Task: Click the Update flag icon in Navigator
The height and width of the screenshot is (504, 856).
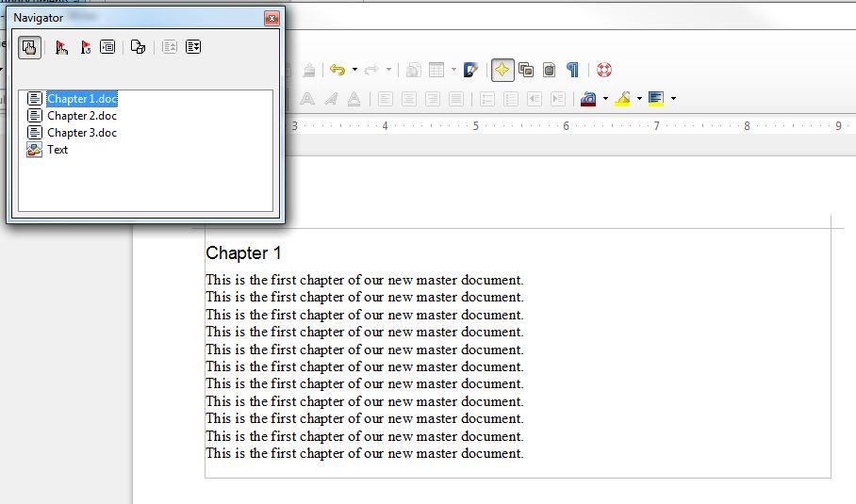Action: click(x=85, y=47)
